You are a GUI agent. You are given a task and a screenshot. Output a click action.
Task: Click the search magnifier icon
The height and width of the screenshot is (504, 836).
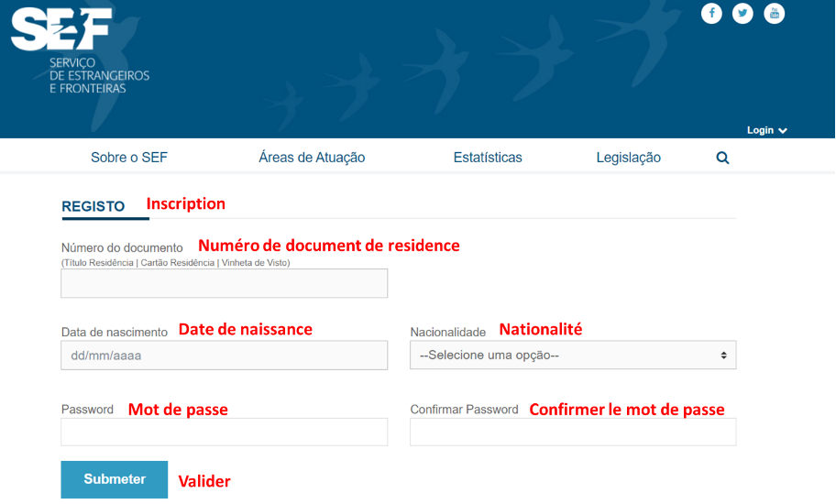tap(722, 158)
